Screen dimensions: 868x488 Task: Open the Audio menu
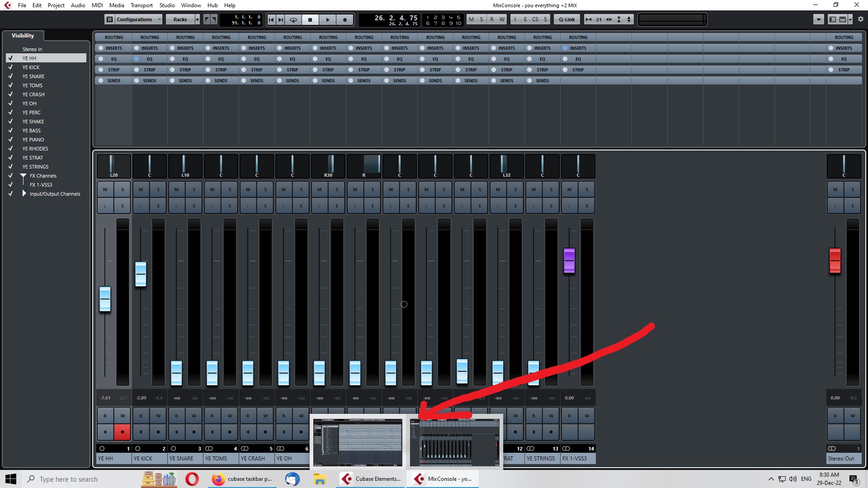point(78,5)
